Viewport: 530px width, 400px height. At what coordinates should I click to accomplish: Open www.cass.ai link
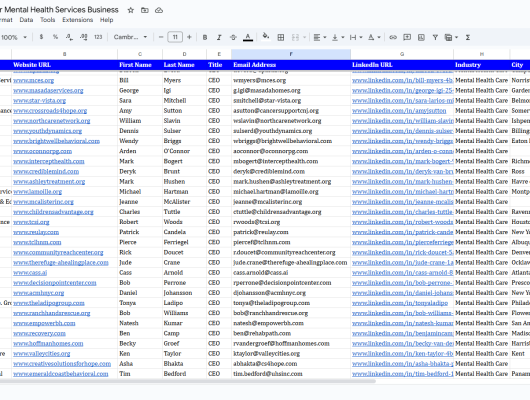tap(30, 273)
